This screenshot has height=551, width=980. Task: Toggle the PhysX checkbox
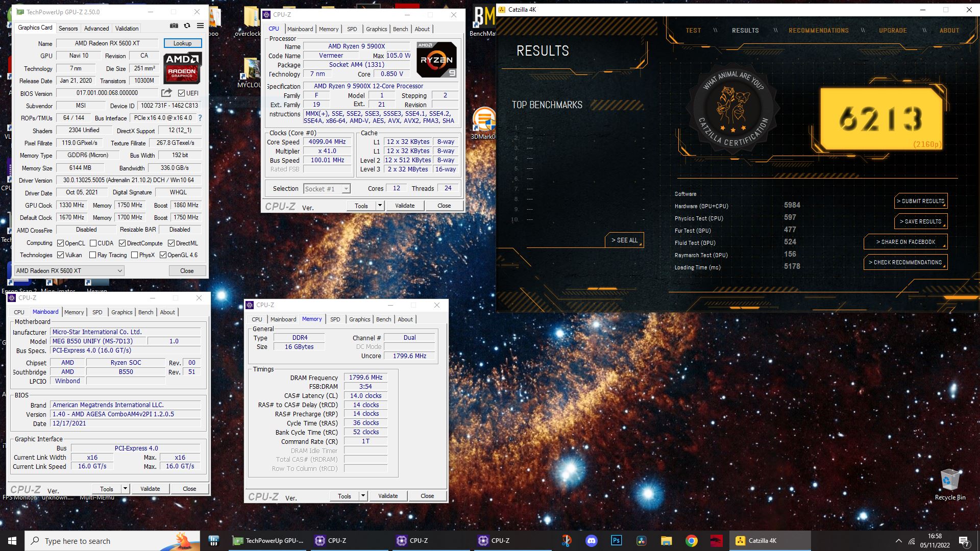click(135, 255)
